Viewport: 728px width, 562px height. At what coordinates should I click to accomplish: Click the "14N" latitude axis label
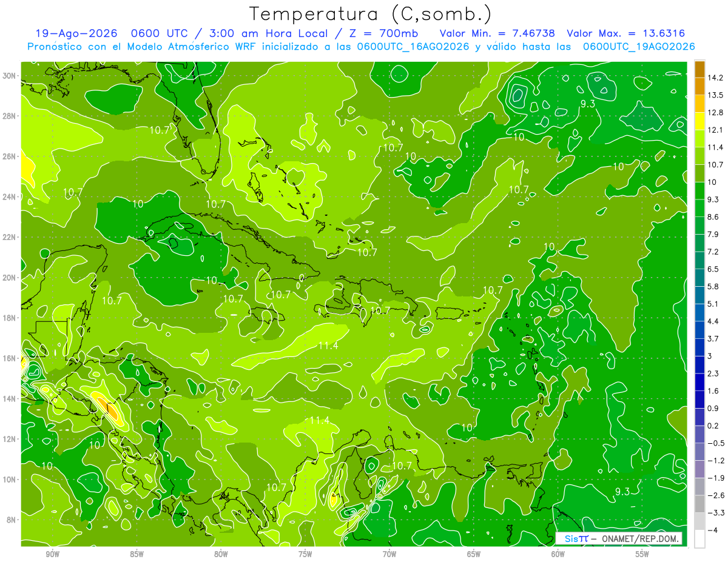pos(10,399)
